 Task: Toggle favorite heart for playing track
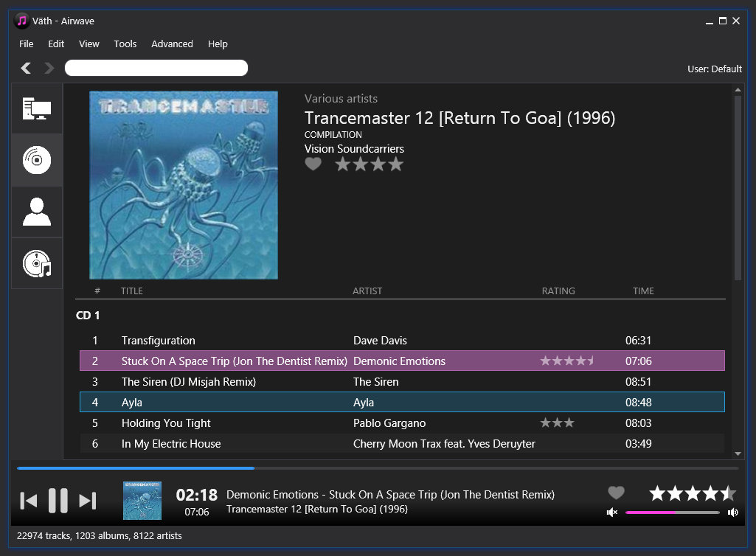(616, 493)
